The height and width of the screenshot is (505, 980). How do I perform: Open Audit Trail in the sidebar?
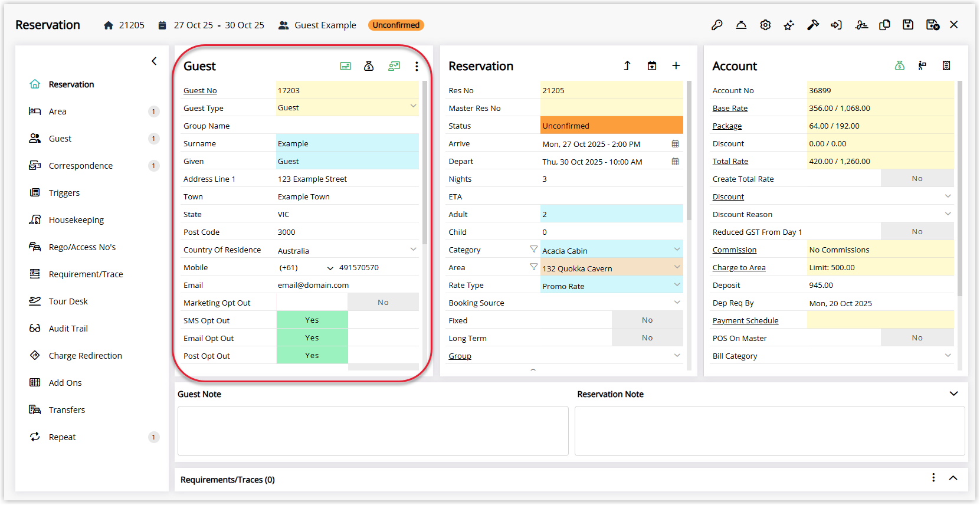point(93,329)
